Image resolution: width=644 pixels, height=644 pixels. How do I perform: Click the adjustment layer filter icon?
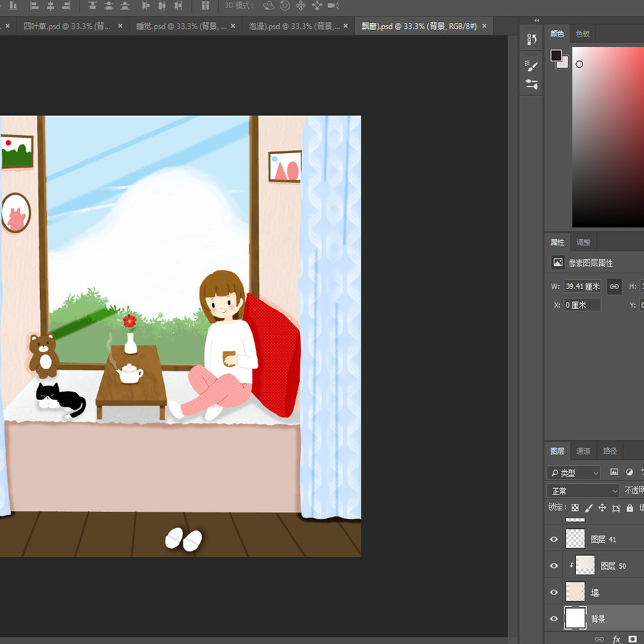coord(629,472)
